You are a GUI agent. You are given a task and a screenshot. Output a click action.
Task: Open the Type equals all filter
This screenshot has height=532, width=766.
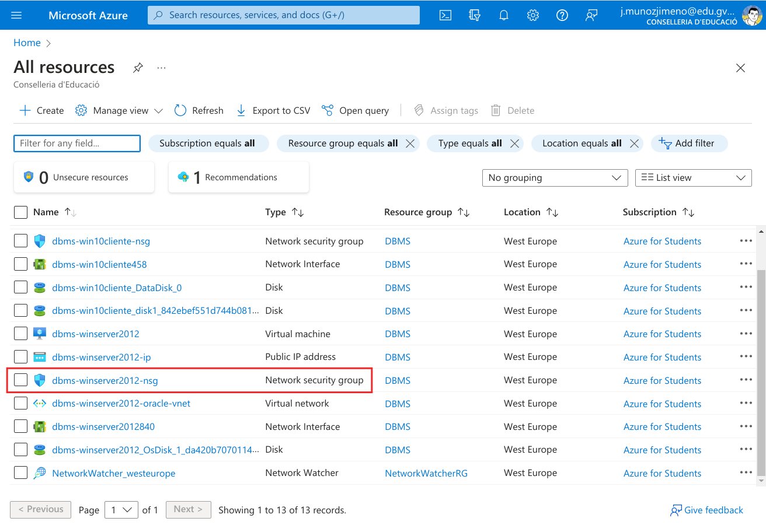(x=470, y=143)
